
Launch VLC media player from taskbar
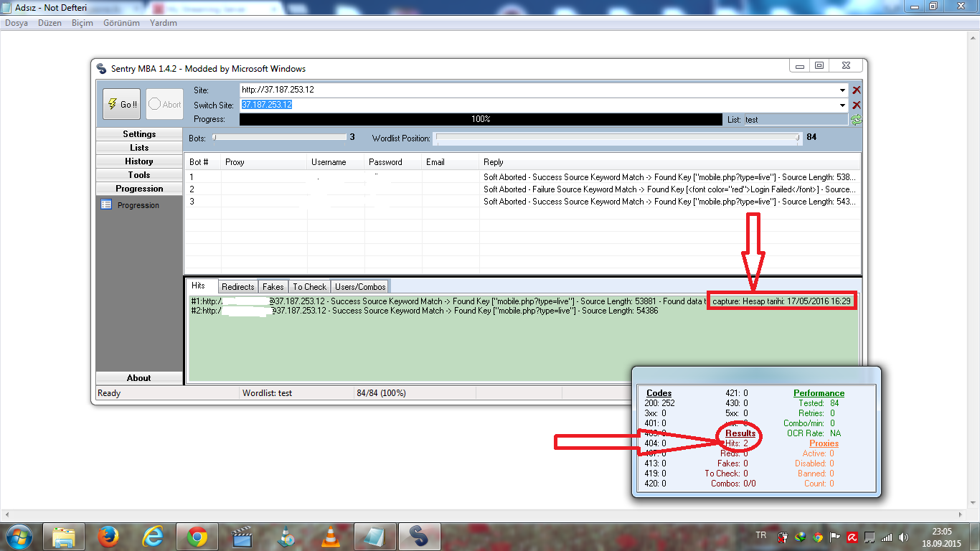click(329, 536)
